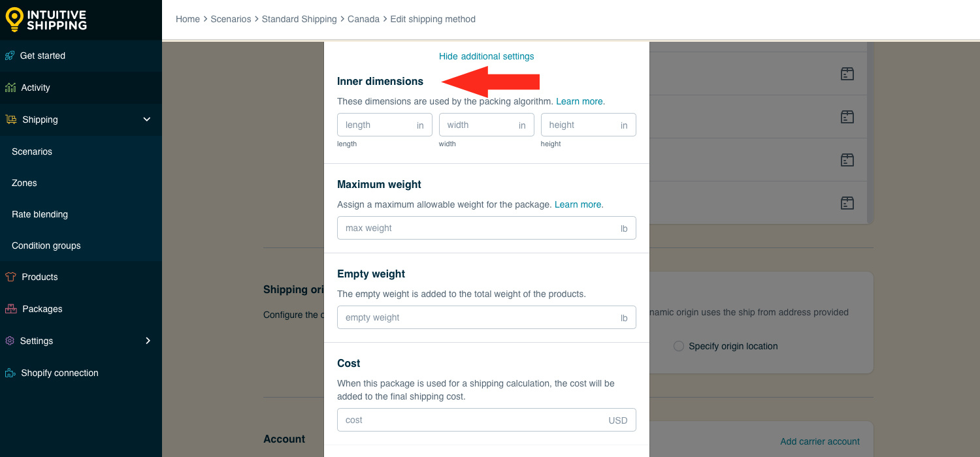This screenshot has height=457, width=980.
Task: Expand the Settings submenu arrow
Action: [x=148, y=341]
